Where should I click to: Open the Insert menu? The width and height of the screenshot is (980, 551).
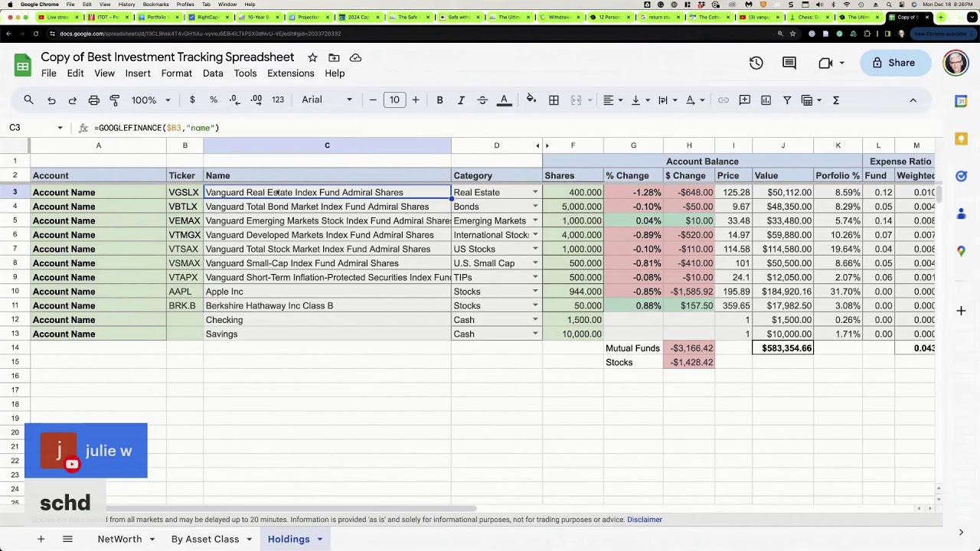[x=138, y=73]
